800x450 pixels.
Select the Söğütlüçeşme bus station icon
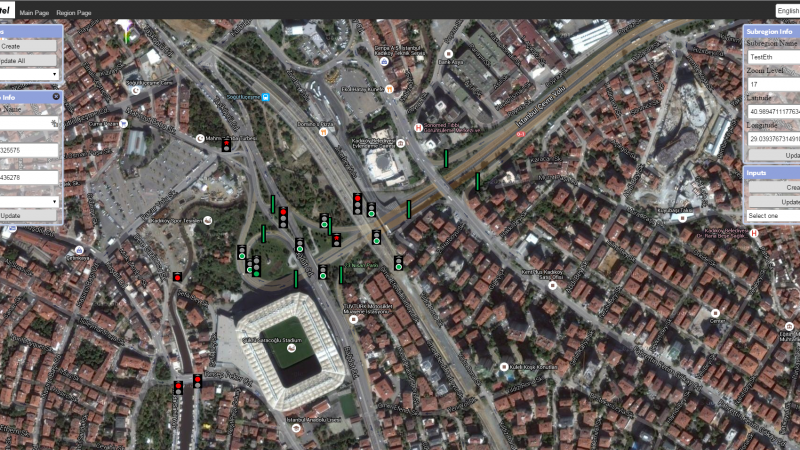265,97
